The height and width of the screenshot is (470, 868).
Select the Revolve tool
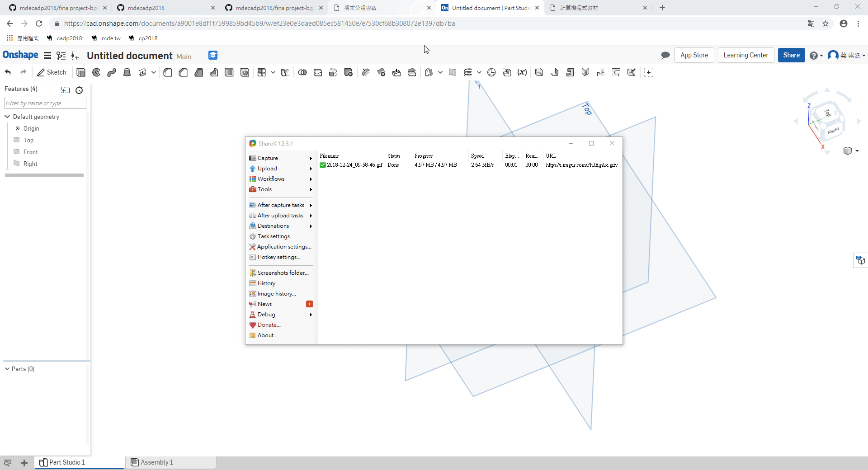click(x=96, y=72)
